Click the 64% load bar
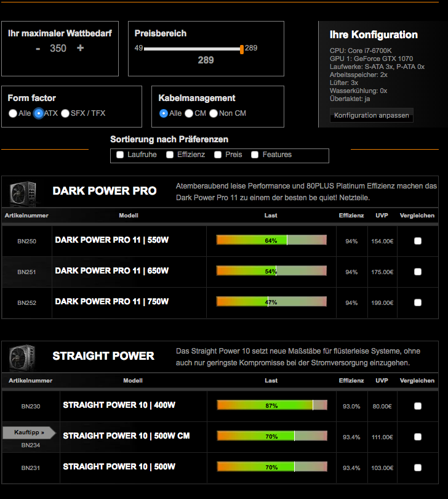Image resolution: width=448 pixels, height=499 pixels. click(271, 240)
